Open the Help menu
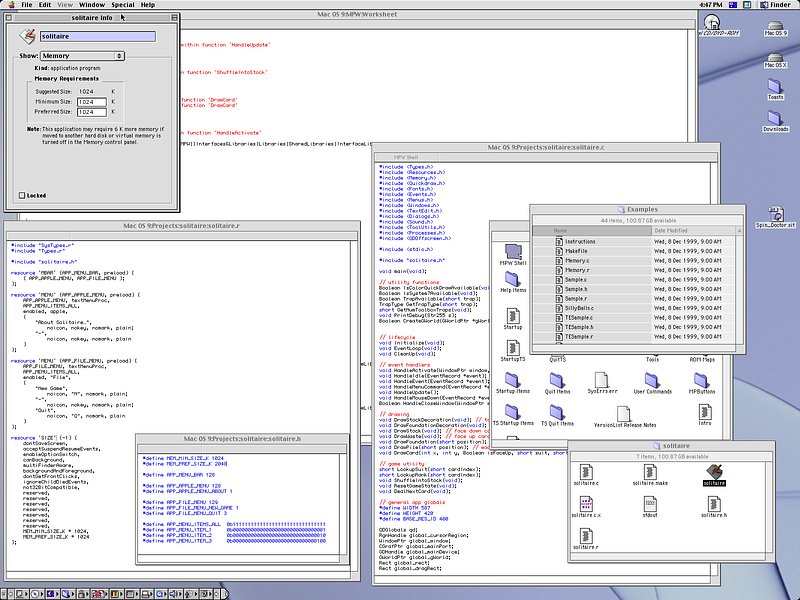Screen dimensions: 800x600 [148, 5]
